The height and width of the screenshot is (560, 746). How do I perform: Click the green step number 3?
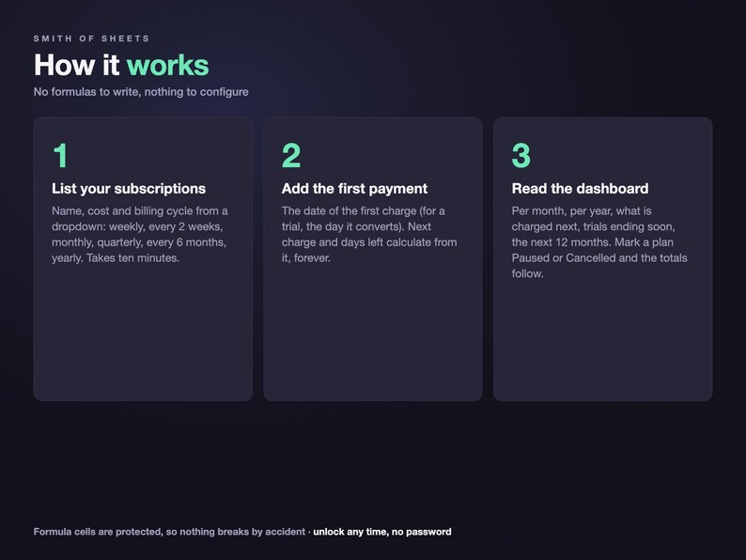coord(521,156)
